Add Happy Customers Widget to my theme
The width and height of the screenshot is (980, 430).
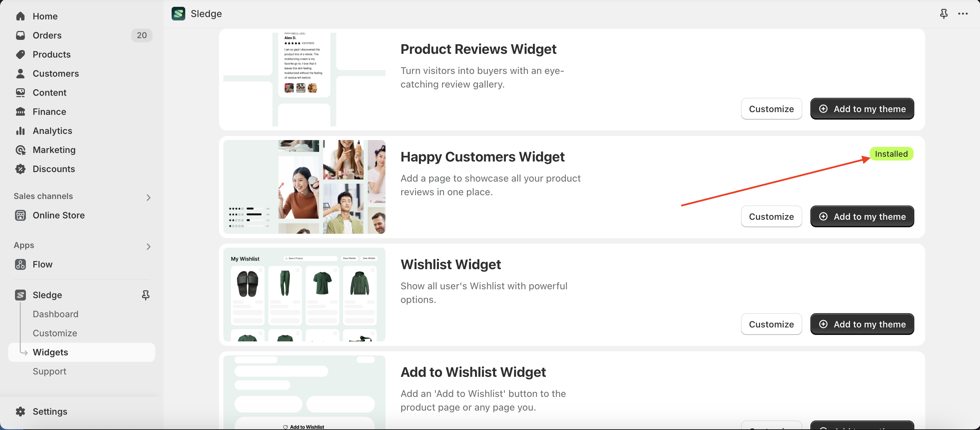point(862,216)
